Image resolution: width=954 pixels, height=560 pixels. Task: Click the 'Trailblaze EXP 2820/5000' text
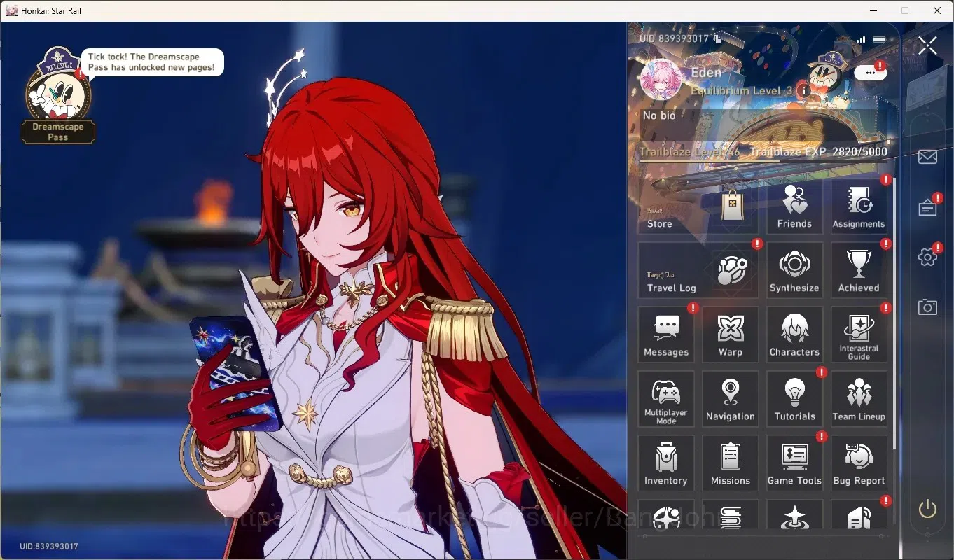coord(818,152)
